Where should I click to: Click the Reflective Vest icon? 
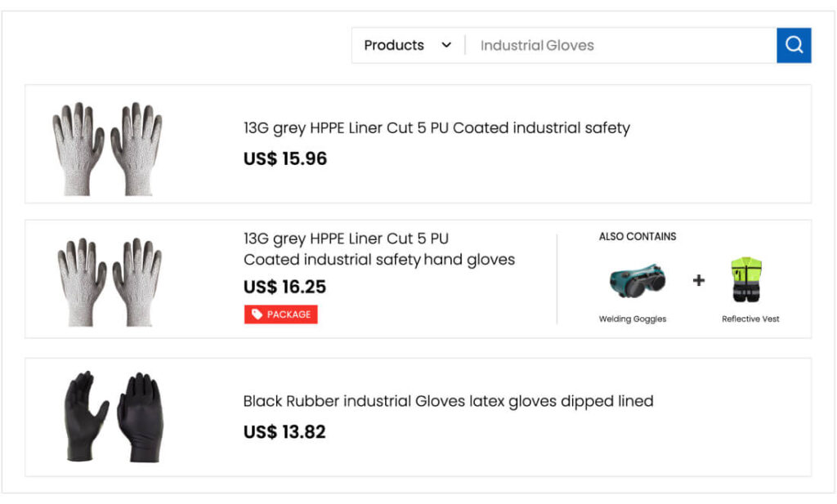(x=746, y=280)
